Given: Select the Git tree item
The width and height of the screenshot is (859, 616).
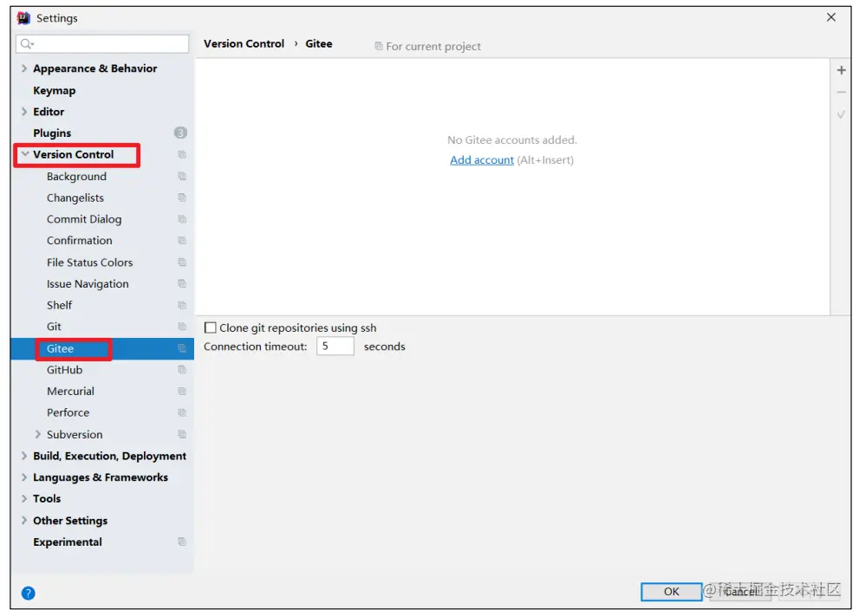Looking at the screenshot, I should (x=54, y=327).
